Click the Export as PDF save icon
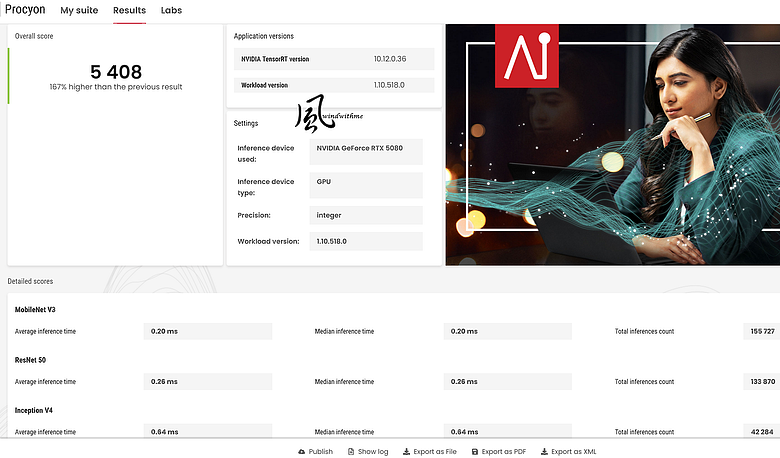780x458 pixels. (475, 452)
